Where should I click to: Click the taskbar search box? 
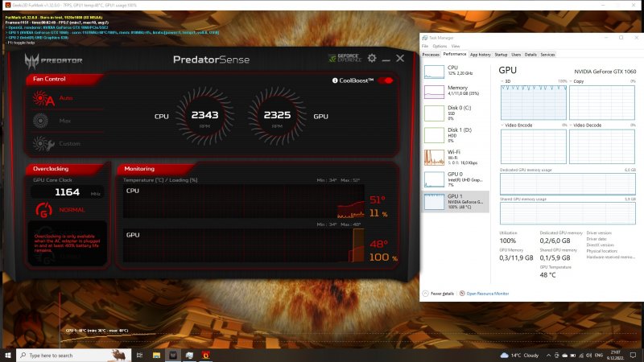point(73,355)
